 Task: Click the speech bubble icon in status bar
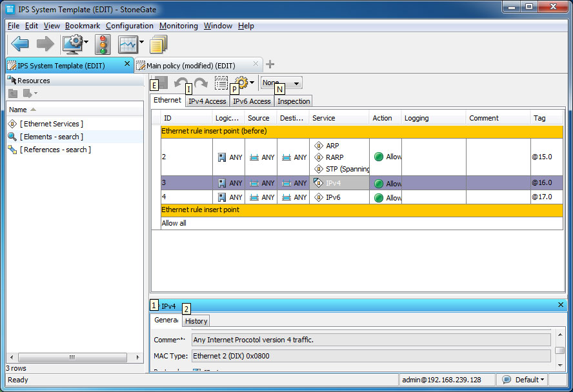coord(507,380)
